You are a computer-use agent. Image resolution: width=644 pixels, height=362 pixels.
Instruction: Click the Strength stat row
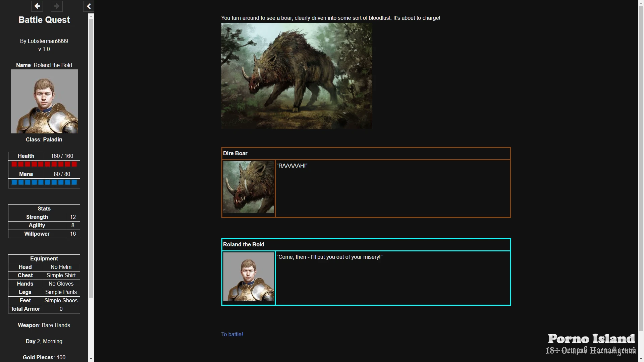click(x=44, y=217)
